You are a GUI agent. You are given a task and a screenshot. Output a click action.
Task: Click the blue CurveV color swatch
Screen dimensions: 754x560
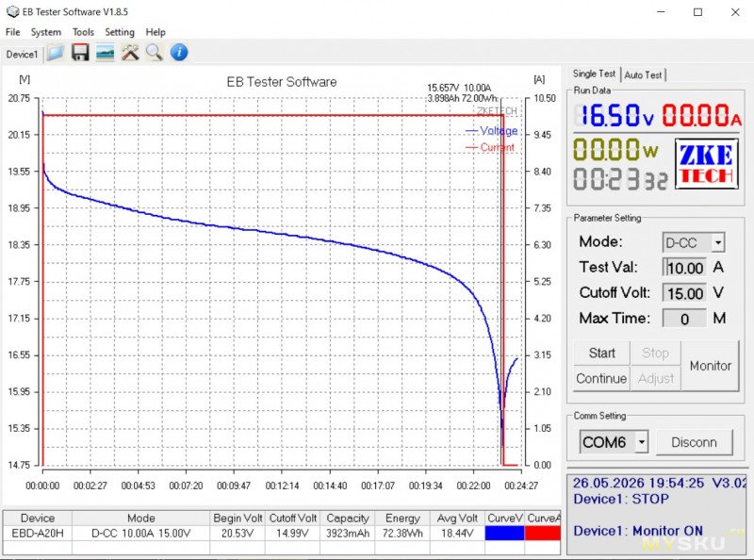pyautogui.click(x=504, y=533)
